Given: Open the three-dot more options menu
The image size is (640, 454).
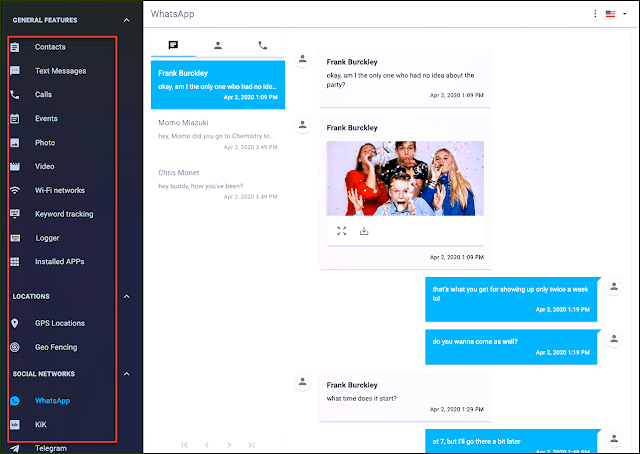Looking at the screenshot, I should coord(595,14).
